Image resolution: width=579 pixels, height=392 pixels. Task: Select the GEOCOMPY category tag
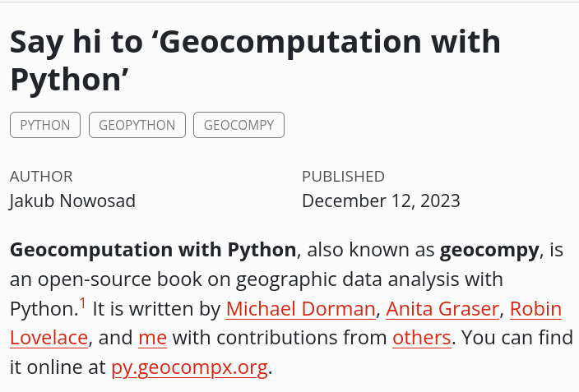pyautogui.click(x=239, y=125)
